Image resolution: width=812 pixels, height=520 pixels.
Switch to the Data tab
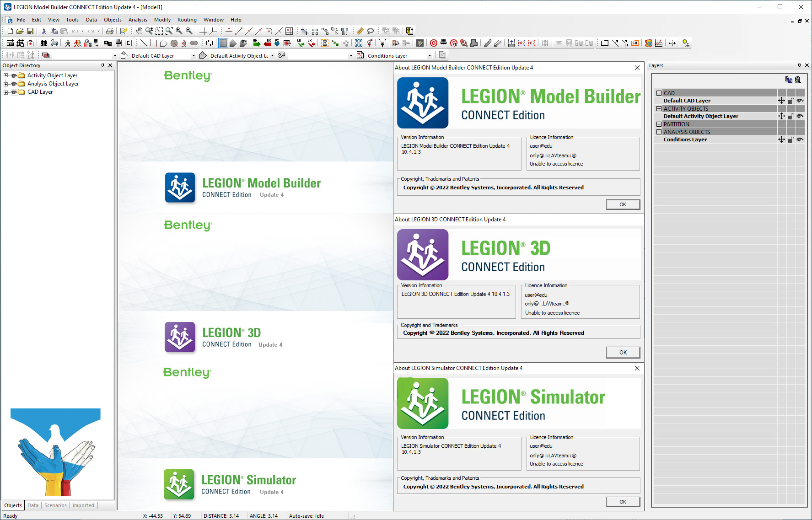(33, 505)
